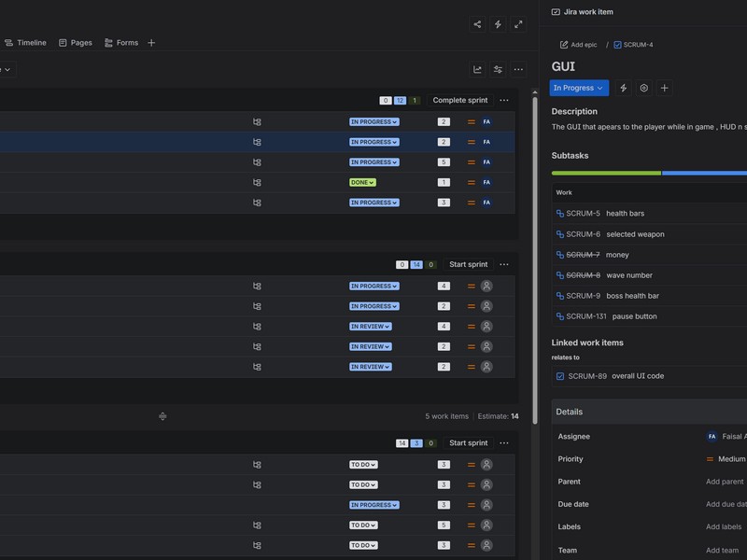Open the IN PROGRESS status in the bottom sprint
Screen dimensions: 747x560
pyautogui.click(x=373, y=505)
